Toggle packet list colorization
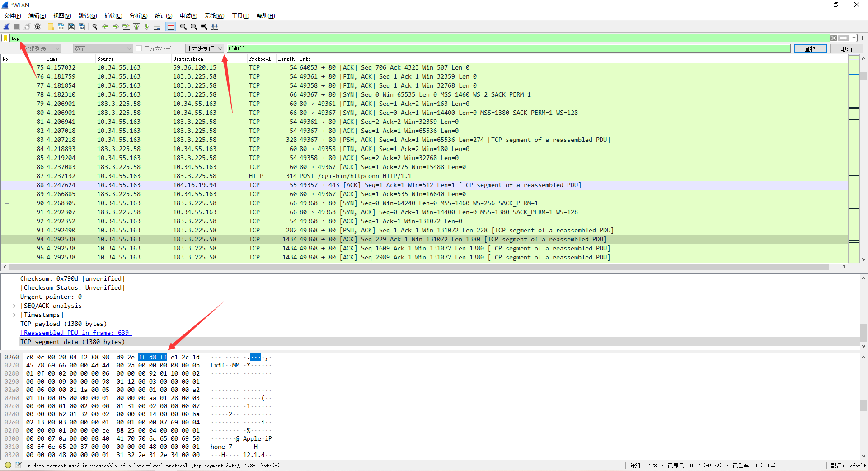 pos(170,27)
